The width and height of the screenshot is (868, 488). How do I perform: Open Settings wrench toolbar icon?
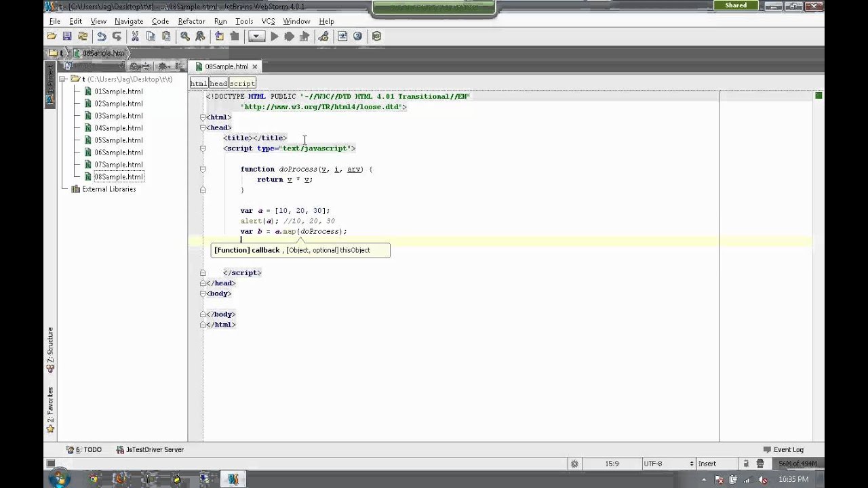(323, 37)
